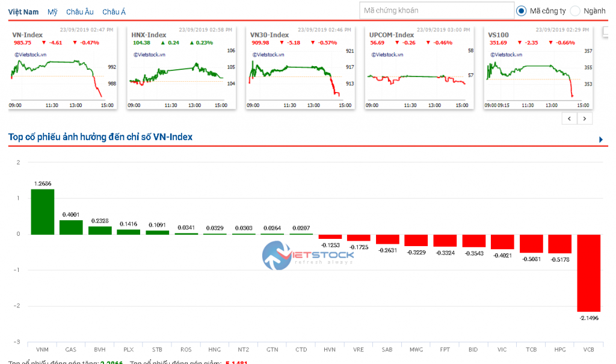Click the previous arrow of the index carousel
616x364 pixels.
point(570,119)
